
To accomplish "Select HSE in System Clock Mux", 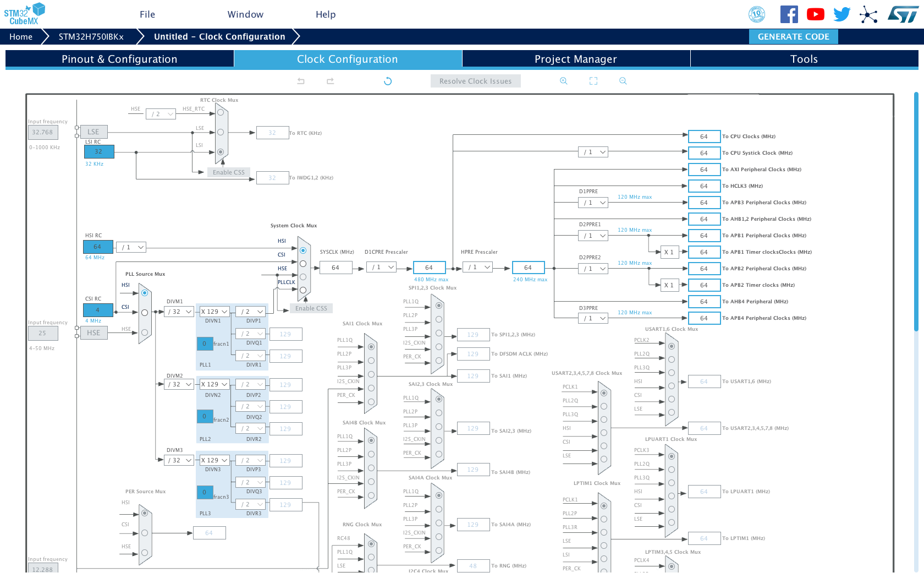I will [303, 277].
